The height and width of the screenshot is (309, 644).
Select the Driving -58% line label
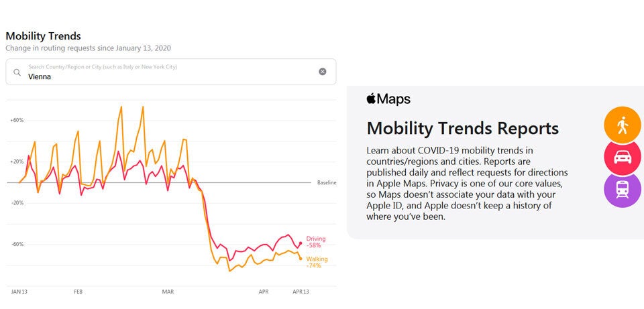coord(315,242)
